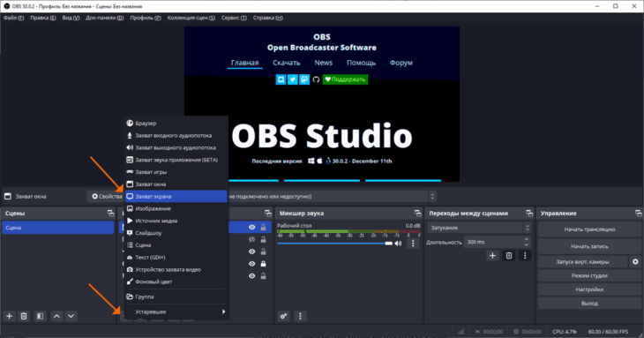Choose Текст (GDI+) from the source menu

click(x=176, y=257)
